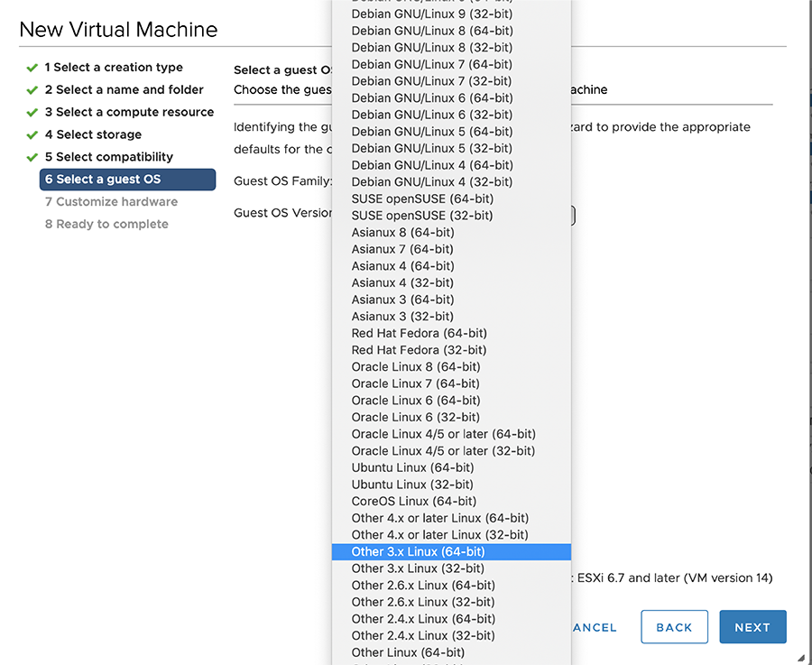Go to step 4 Select storage
The width and height of the screenshot is (812, 665).
click(93, 134)
